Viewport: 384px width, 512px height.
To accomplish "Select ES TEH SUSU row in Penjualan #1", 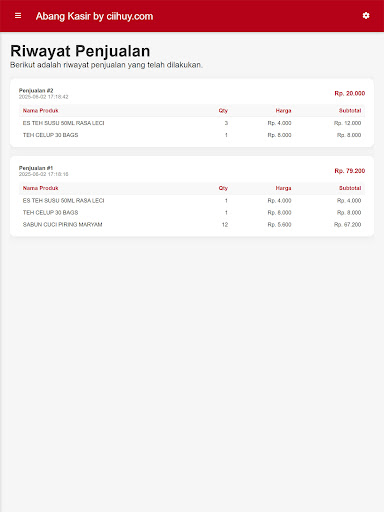I will pyautogui.click(x=192, y=200).
